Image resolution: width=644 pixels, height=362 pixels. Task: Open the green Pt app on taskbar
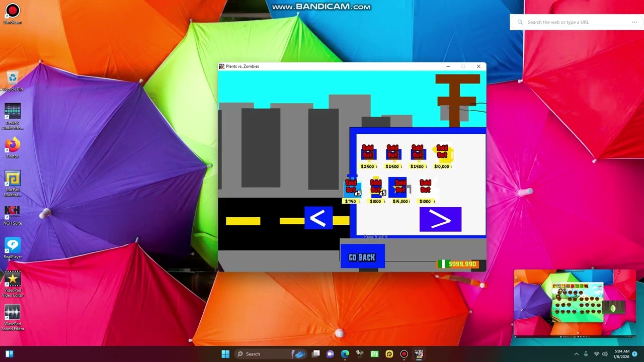coord(374,354)
